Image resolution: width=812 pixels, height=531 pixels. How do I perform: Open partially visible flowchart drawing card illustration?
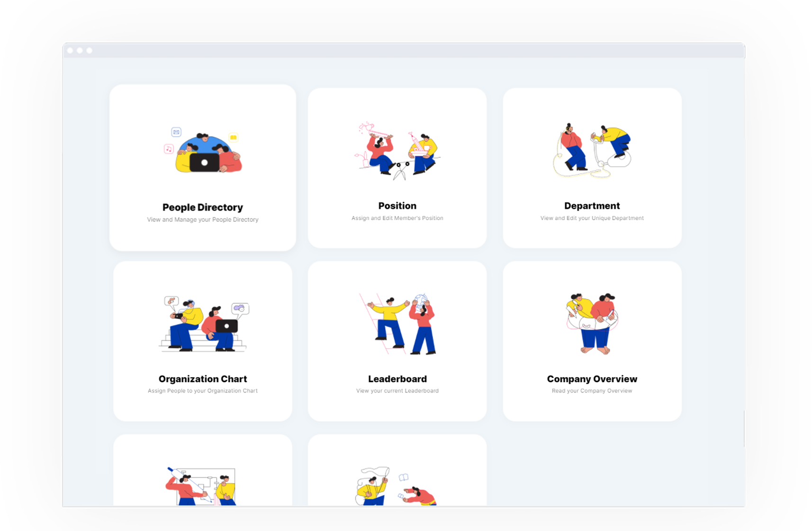click(x=201, y=486)
